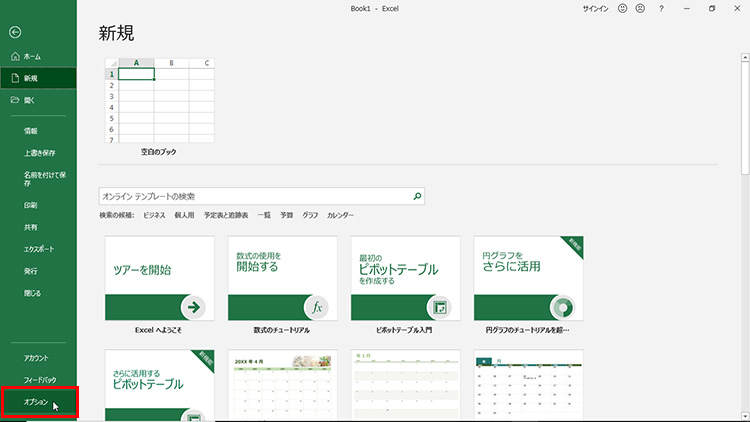The height and width of the screenshot is (422, 750).
Task: Click the ビジネス suggested search link
Action: click(154, 215)
